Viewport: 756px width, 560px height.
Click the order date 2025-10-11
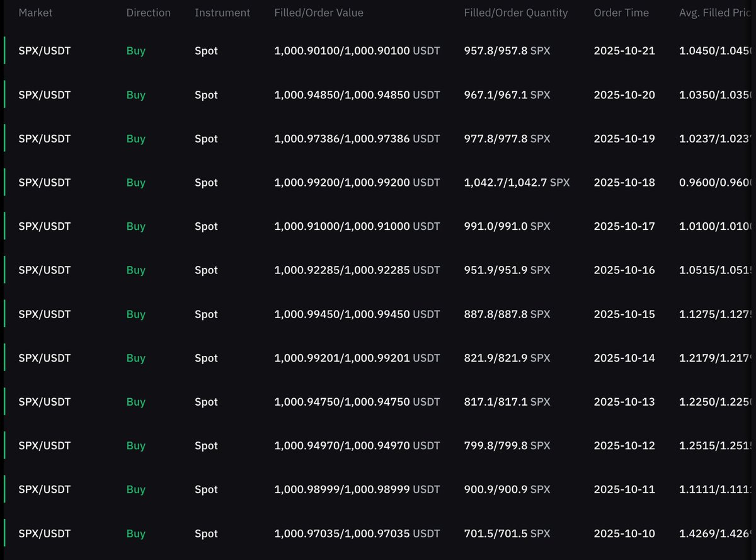pyautogui.click(x=624, y=489)
